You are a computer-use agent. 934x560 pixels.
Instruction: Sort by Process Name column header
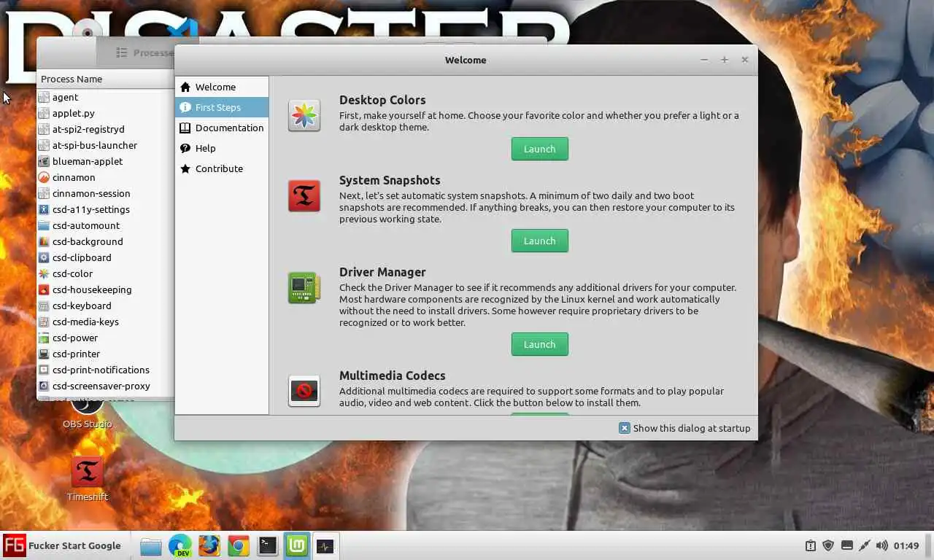(105, 79)
